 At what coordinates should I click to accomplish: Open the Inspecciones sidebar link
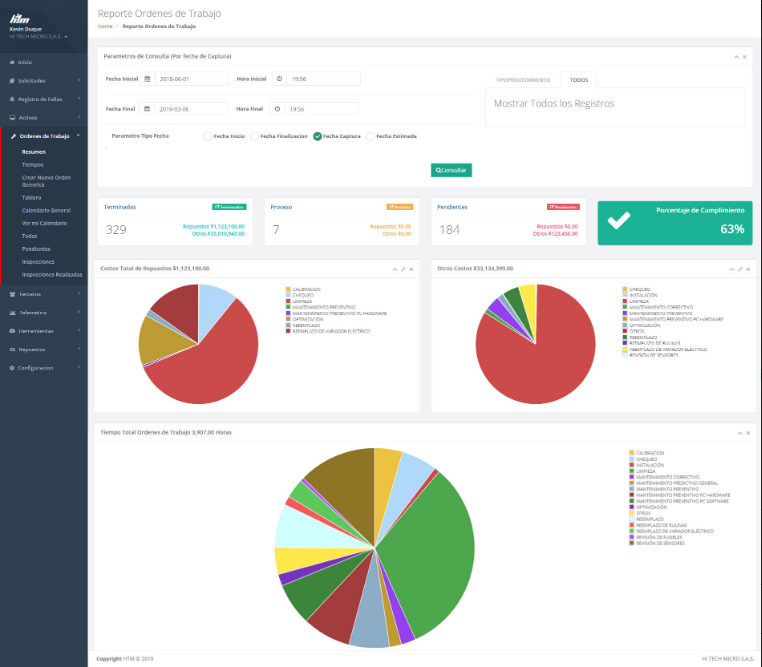(x=38, y=262)
